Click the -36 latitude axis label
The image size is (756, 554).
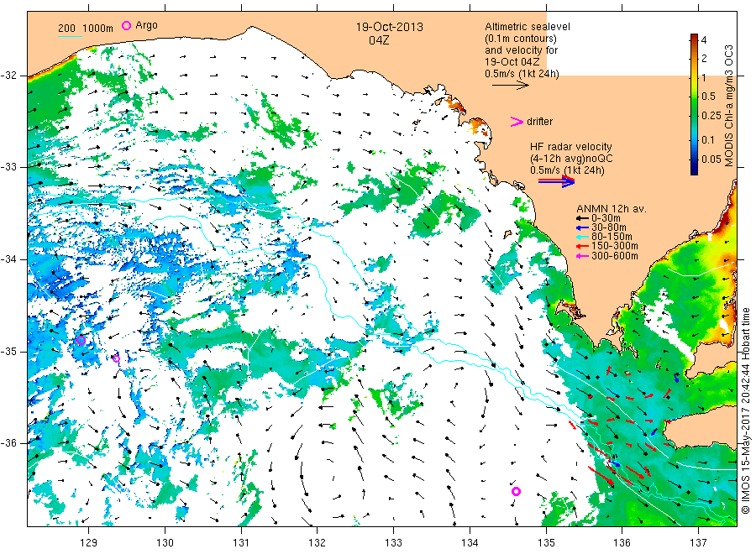[8, 442]
